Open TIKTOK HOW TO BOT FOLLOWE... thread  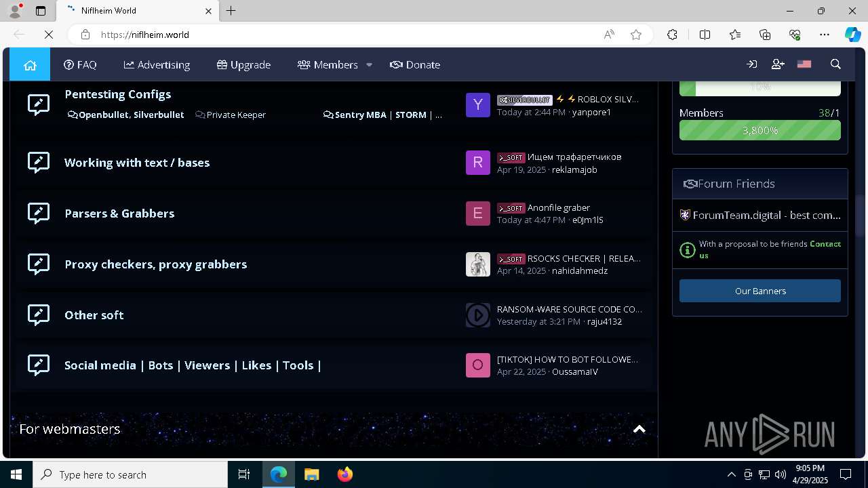(568, 359)
